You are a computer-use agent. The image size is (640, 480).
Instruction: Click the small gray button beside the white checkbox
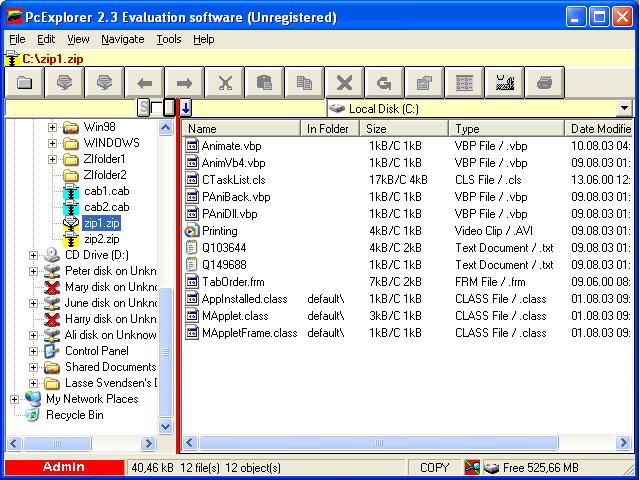coord(169,108)
